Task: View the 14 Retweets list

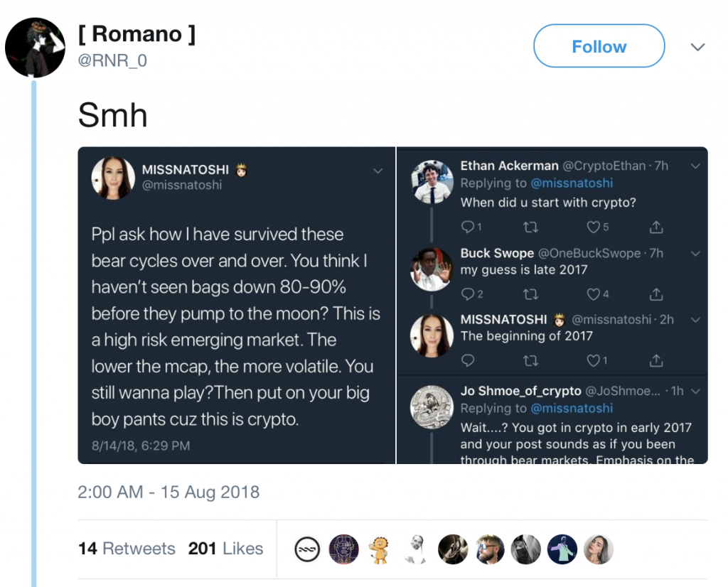Action: 127,549
